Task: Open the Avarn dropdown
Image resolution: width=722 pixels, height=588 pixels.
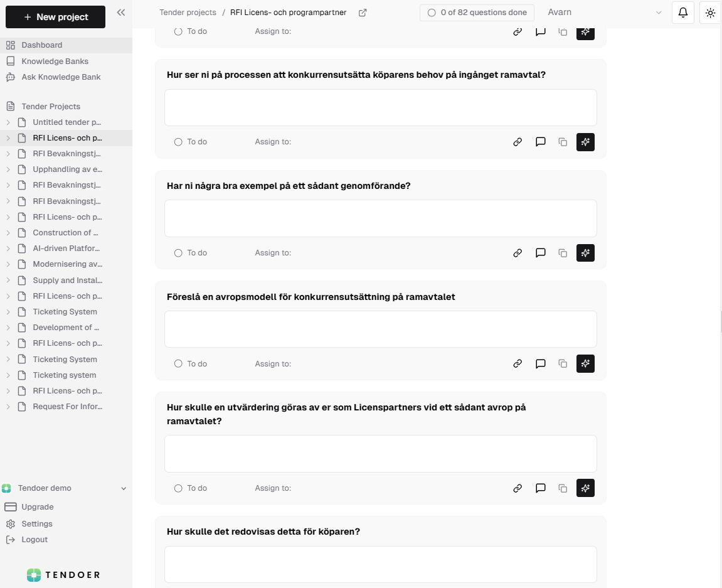Action: tap(658, 12)
